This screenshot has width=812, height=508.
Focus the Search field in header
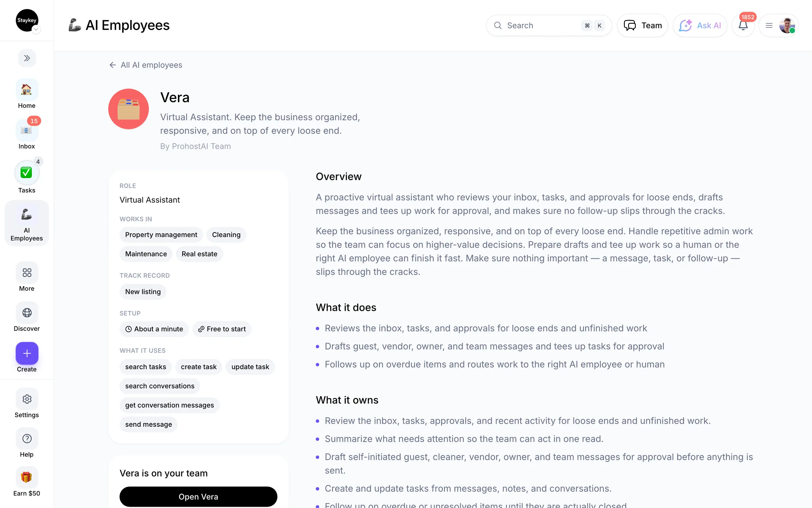pyautogui.click(x=549, y=25)
